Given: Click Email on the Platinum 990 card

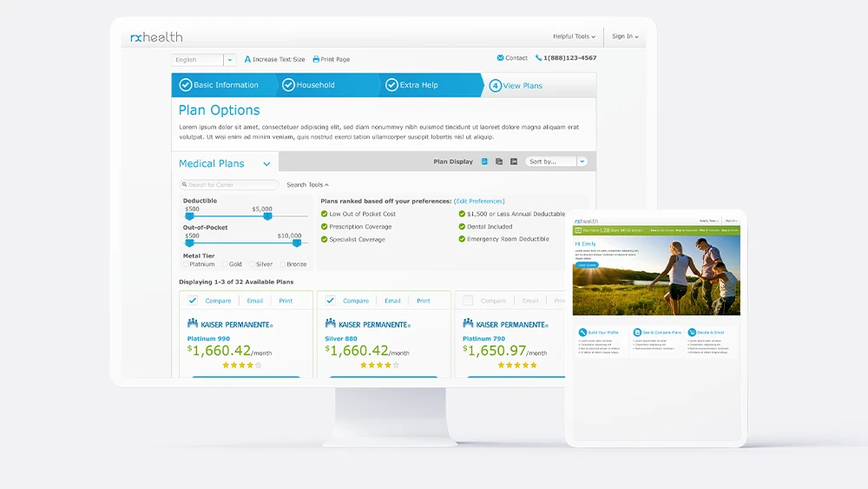Looking at the screenshot, I should click(254, 301).
